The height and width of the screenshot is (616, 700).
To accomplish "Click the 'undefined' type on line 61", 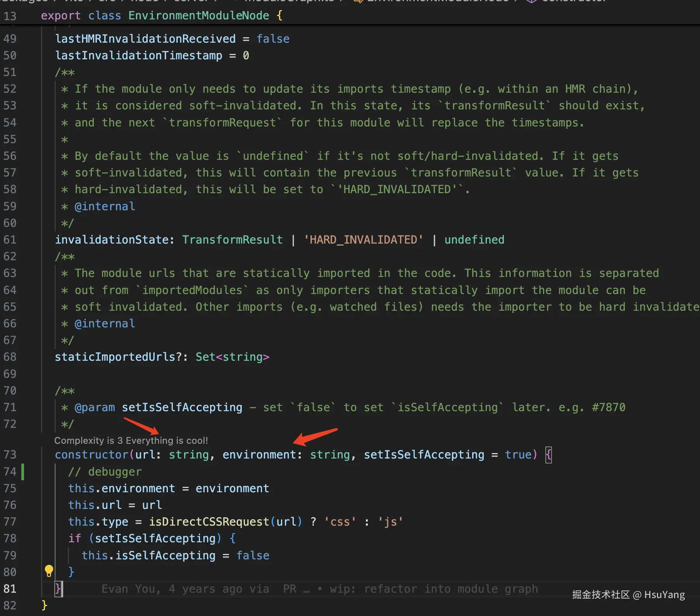I will click(474, 240).
